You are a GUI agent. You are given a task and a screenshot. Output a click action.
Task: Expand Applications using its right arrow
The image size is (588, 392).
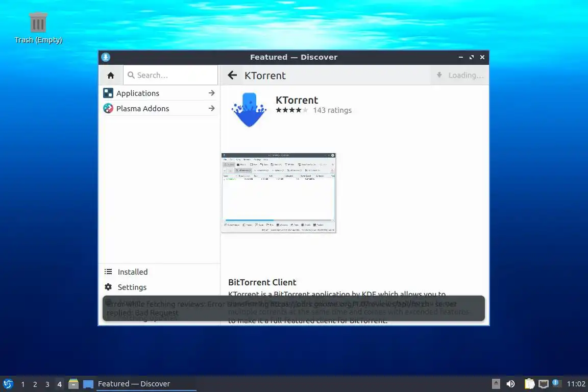pos(211,93)
